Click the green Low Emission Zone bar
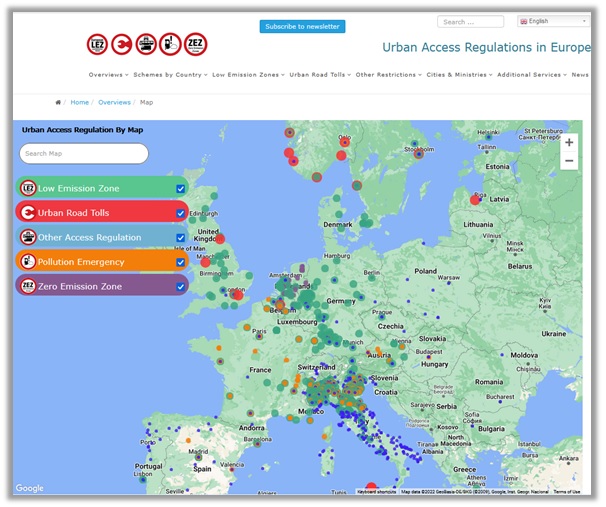Viewport: 606px width, 507px height. pos(102,188)
